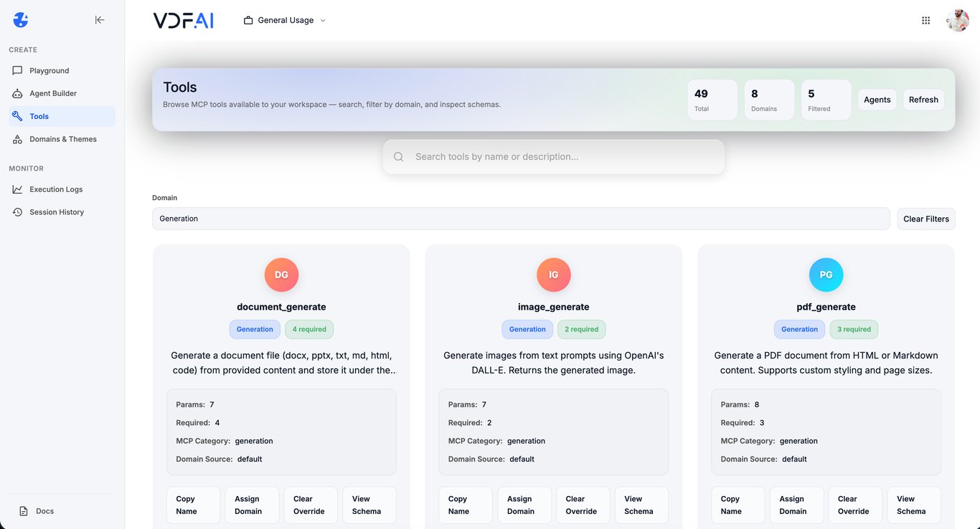Open Session History under Monitor

(x=17, y=211)
